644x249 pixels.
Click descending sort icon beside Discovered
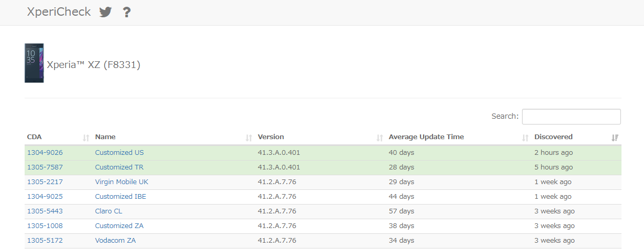pos(615,138)
